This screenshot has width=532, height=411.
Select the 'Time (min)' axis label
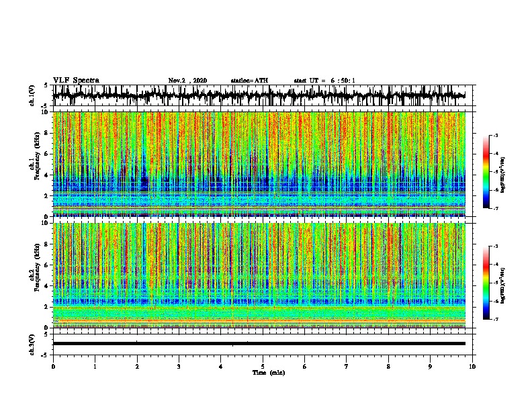[x=269, y=373]
